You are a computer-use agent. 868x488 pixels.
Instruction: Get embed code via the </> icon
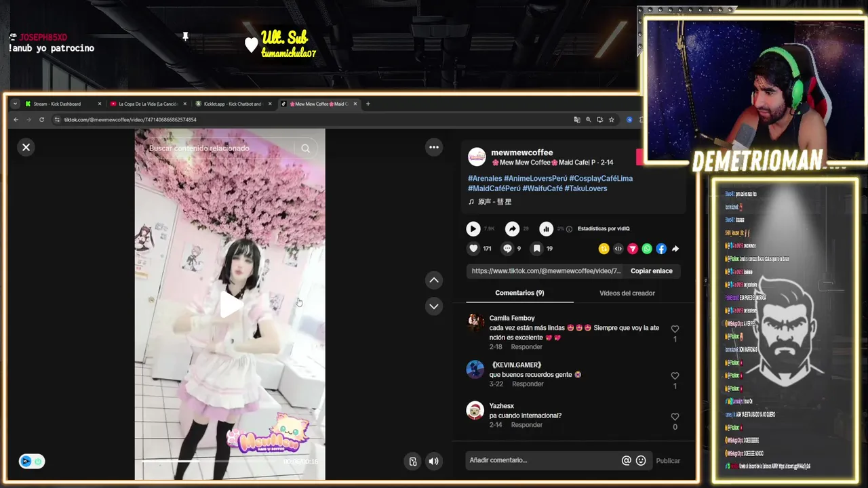pos(618,249)
